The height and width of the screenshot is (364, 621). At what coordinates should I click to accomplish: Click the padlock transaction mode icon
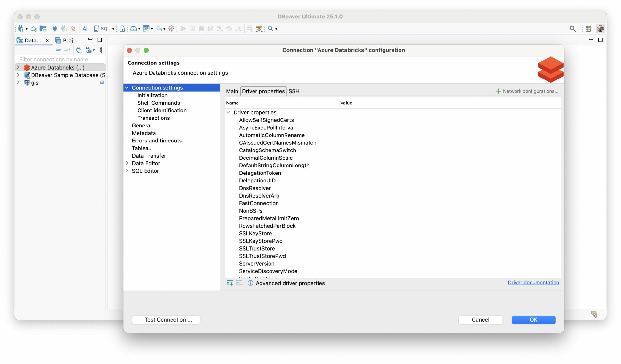pyautogui.click(x=122, y=29)
